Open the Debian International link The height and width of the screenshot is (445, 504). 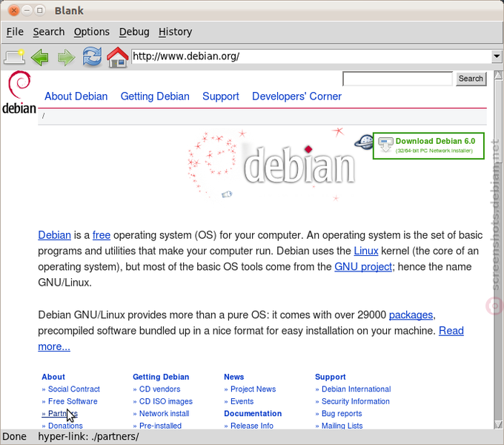[x=357, y=389]
